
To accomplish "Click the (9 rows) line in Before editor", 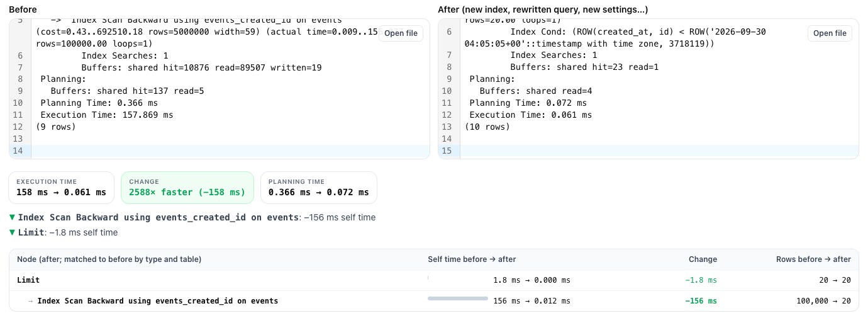I will (55, 127).
